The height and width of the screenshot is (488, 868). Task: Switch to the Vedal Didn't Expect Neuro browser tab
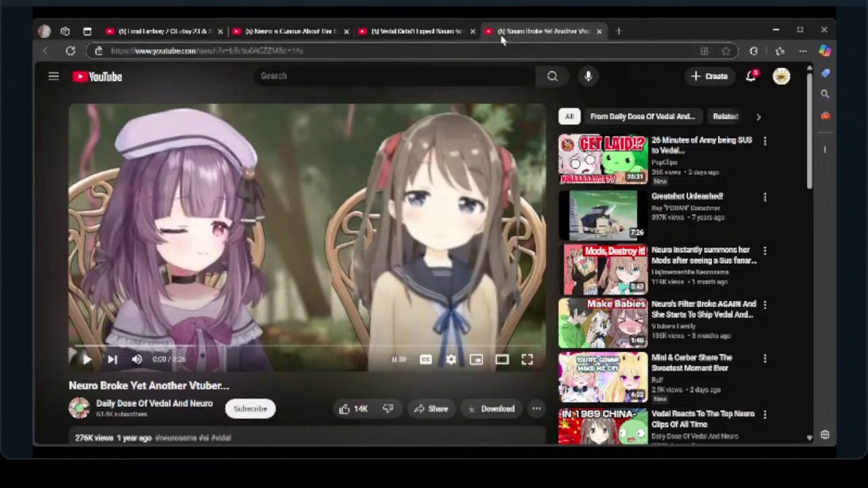(x=417, y=31)
